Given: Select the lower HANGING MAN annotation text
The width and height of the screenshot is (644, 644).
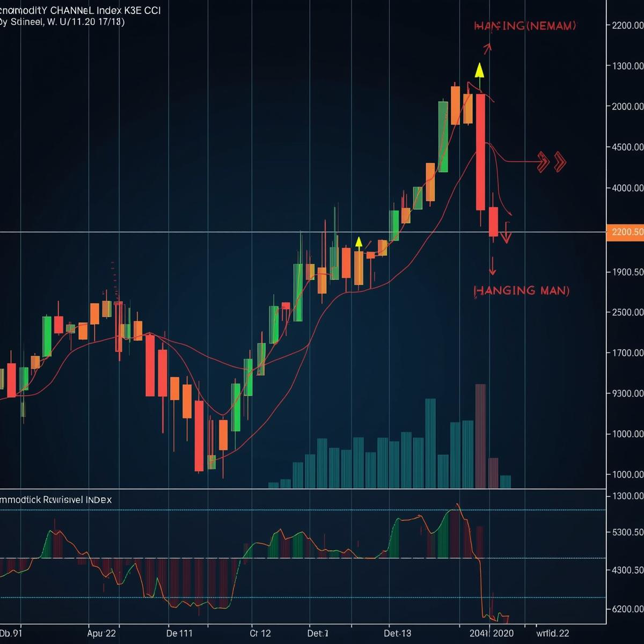Looking at the screenshot, I should tap(522, 290).
